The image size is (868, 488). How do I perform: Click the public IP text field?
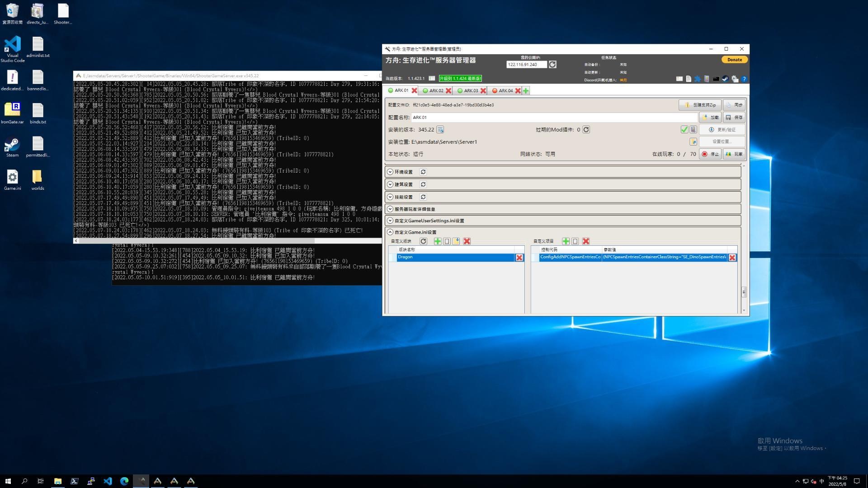tap(527, 65)
